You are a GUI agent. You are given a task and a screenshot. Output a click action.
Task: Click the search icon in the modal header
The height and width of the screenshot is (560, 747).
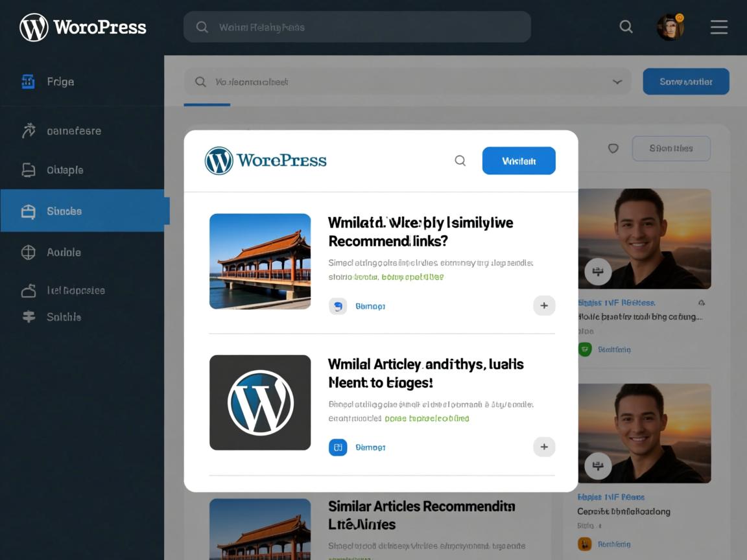point(460,161)
